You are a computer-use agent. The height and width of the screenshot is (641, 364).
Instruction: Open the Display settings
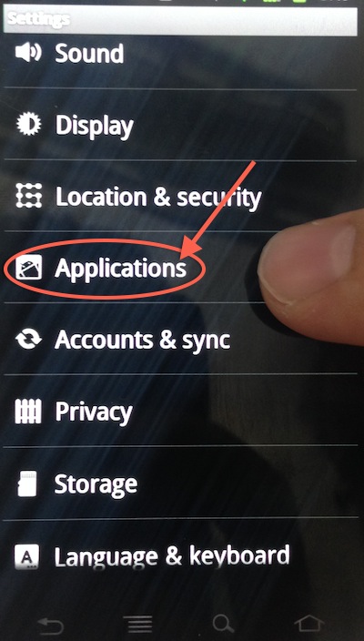(x=180, y=124)
